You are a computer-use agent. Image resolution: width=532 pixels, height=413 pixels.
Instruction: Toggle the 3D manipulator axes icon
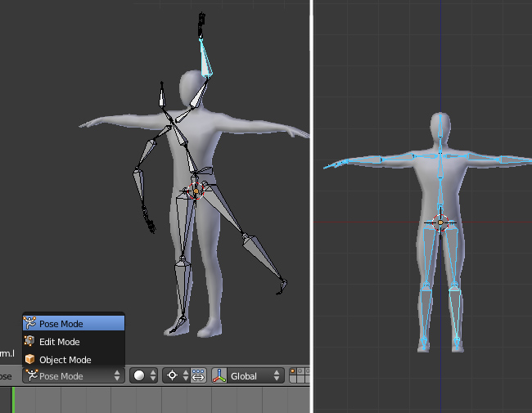tap(219, 375)
